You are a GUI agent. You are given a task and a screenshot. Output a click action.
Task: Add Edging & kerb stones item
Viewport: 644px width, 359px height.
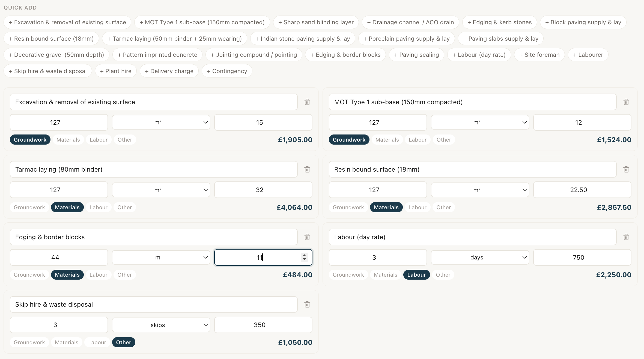(x=499, y=22)
